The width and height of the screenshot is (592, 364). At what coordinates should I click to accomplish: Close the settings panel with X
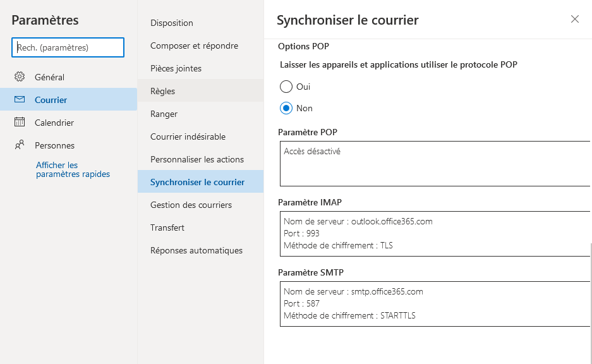pos(575,19)
